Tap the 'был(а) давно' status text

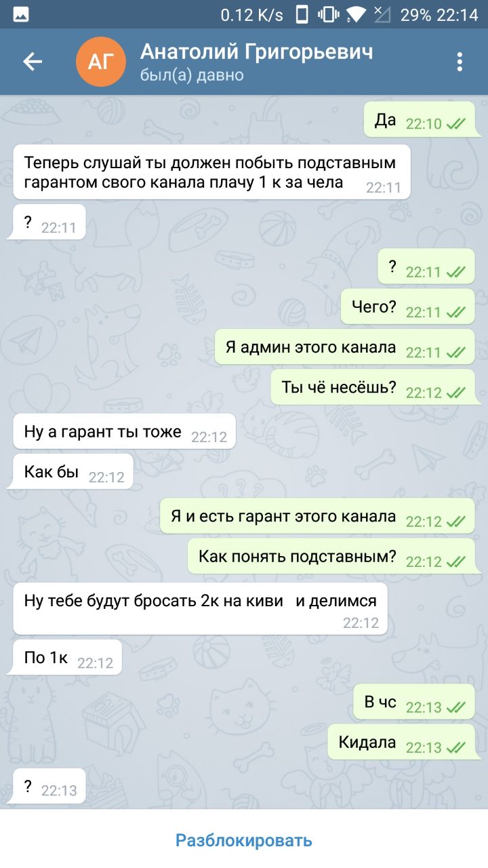[x=192, y=75]
